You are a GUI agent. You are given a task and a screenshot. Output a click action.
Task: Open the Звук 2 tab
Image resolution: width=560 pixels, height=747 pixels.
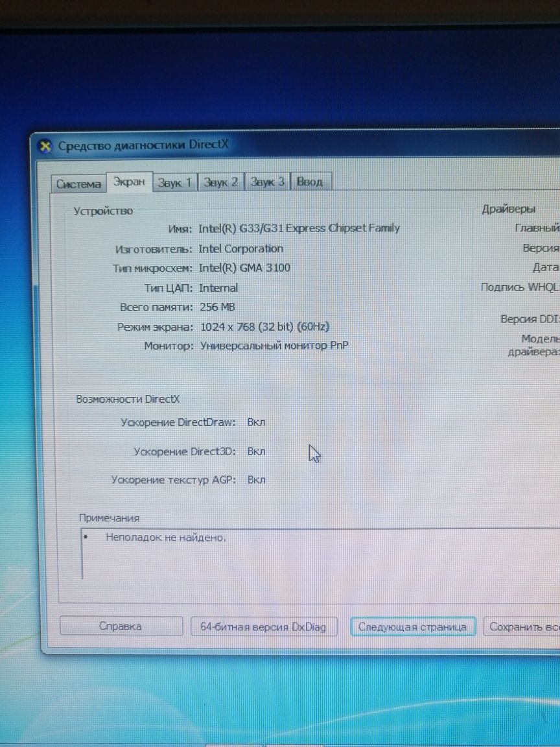pyautogui.click(x=220, y=182)
